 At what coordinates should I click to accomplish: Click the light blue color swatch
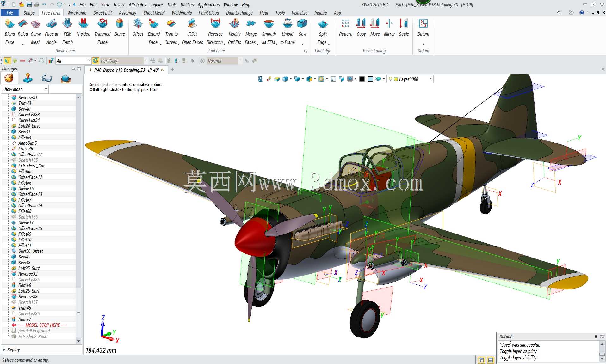pos(370,79)
